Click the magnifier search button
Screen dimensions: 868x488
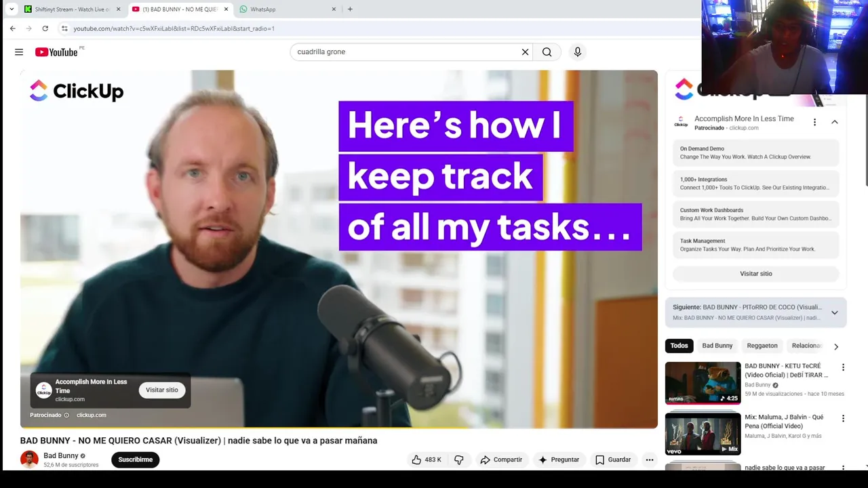click(x=547, y=52)
